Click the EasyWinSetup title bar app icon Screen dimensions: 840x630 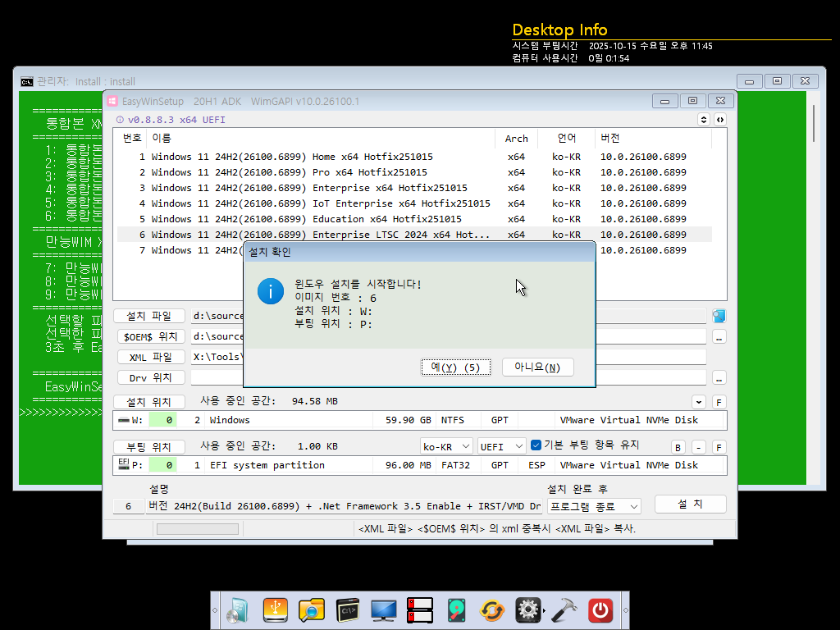112,101
